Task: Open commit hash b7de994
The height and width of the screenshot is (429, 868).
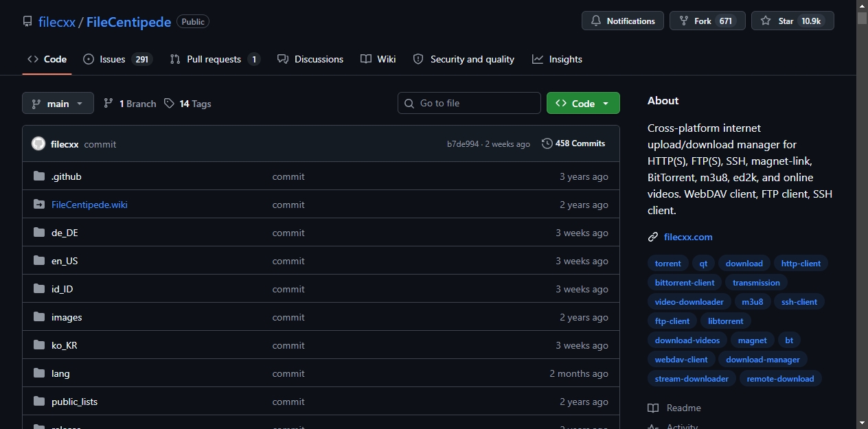Action: (x=463, y=144)
